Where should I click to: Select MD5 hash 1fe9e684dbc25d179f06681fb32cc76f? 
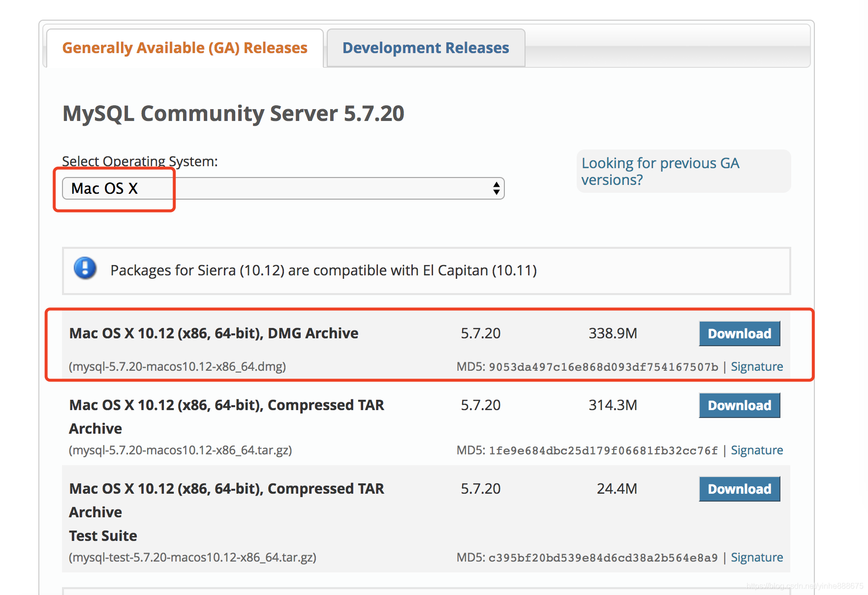(603, 450)
